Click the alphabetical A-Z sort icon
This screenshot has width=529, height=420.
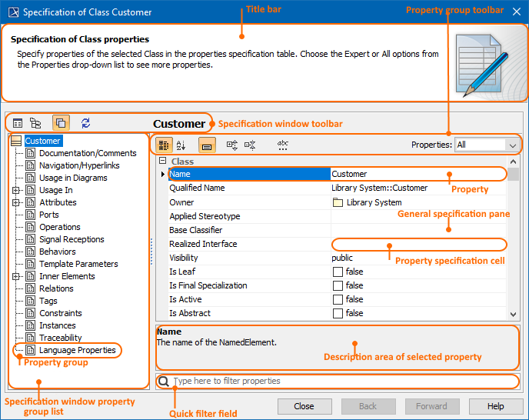(x=181, y=145)
